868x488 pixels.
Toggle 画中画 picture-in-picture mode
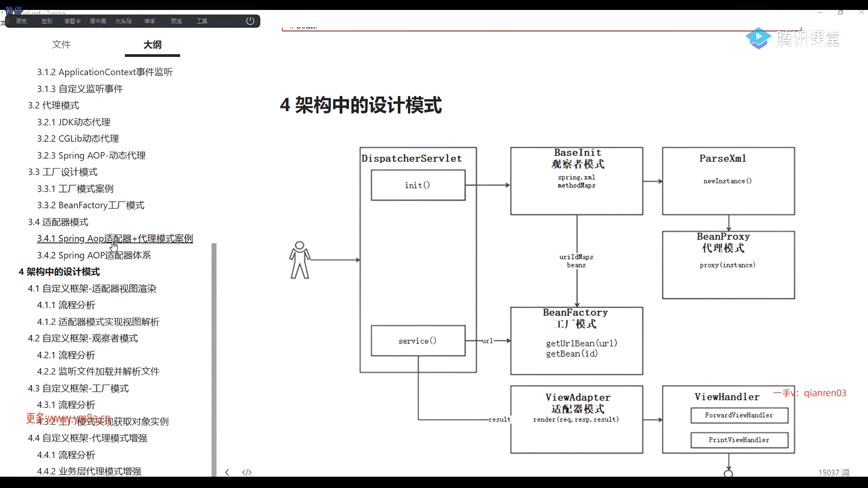[98, 21]
